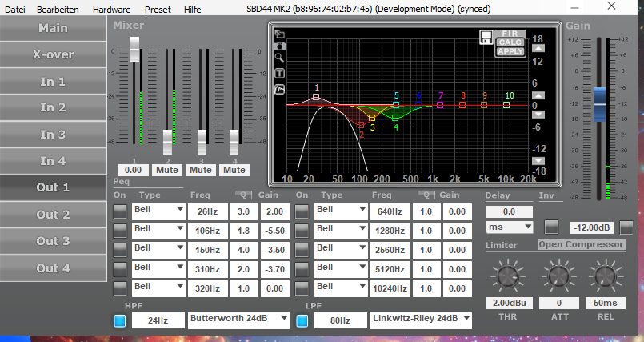Viewport: 644px width, 342px height.
Task: Open the Hardware menu
Action: pos(111,9)
